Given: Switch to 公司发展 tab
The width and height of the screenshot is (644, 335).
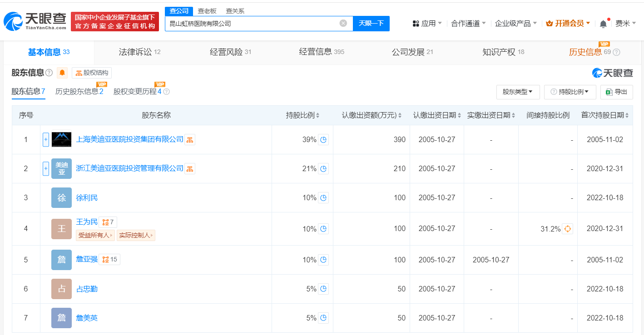Looking at the screenshot, I should pos(412,52).
